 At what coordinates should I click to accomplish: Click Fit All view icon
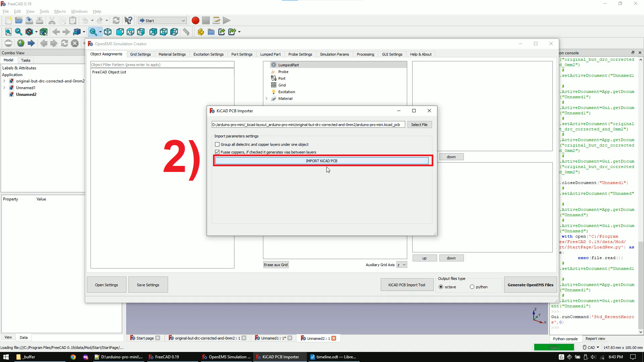click(8, 32)
